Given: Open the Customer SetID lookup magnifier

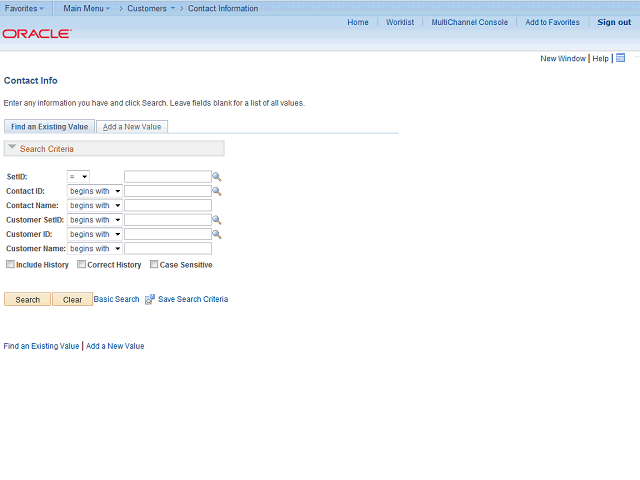Looking at the screenshot, I should tap(217, 220).
